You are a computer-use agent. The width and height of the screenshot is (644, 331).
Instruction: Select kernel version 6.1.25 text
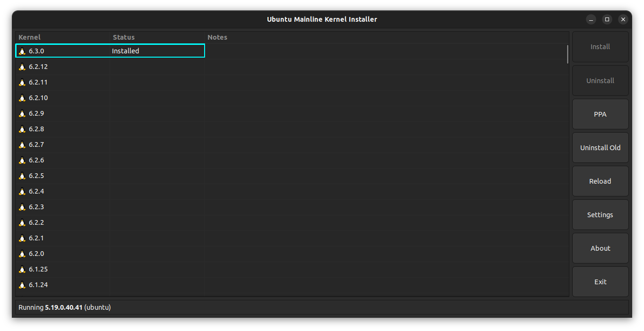coord(38,269)
